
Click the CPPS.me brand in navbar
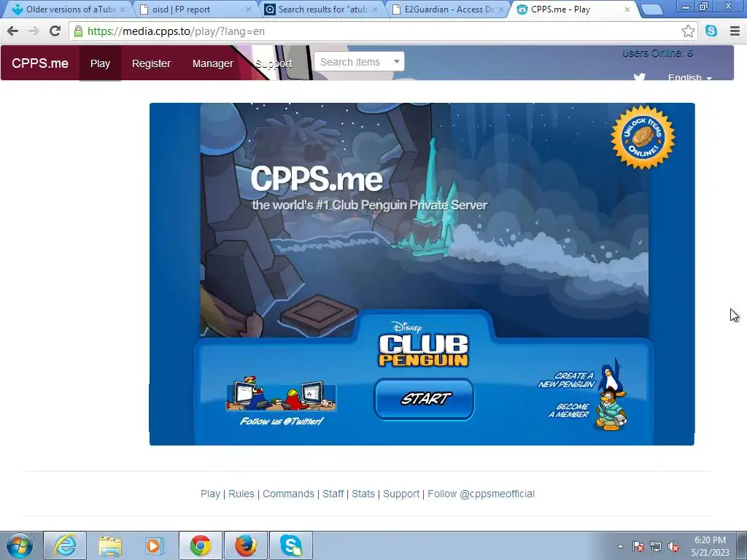[40, 63]
